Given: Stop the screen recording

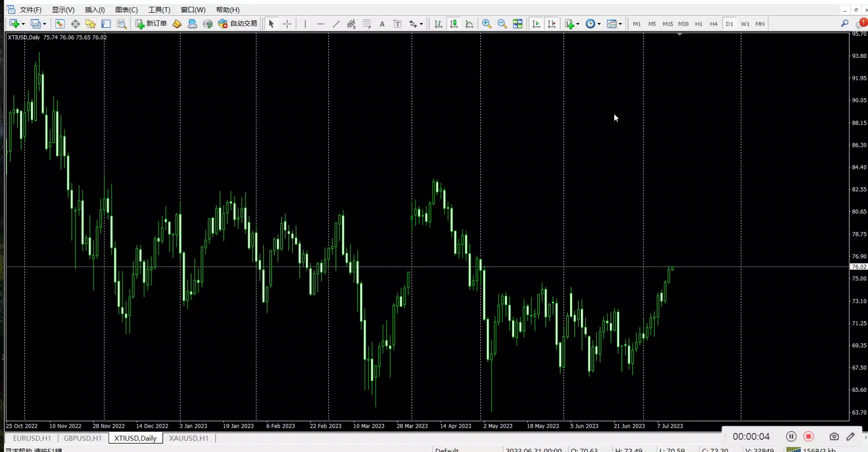Looking at the screenshot, I should [x=809, y=437].
